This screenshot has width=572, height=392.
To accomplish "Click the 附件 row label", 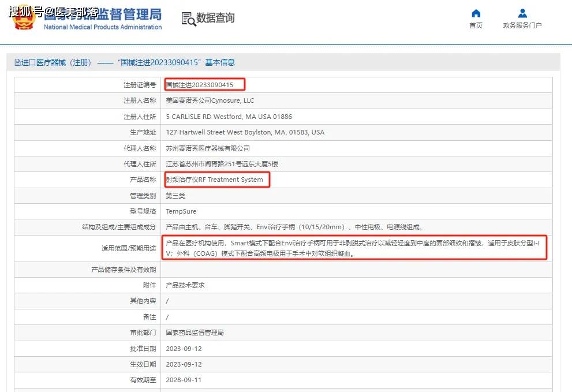I will [x=149, y=285].
